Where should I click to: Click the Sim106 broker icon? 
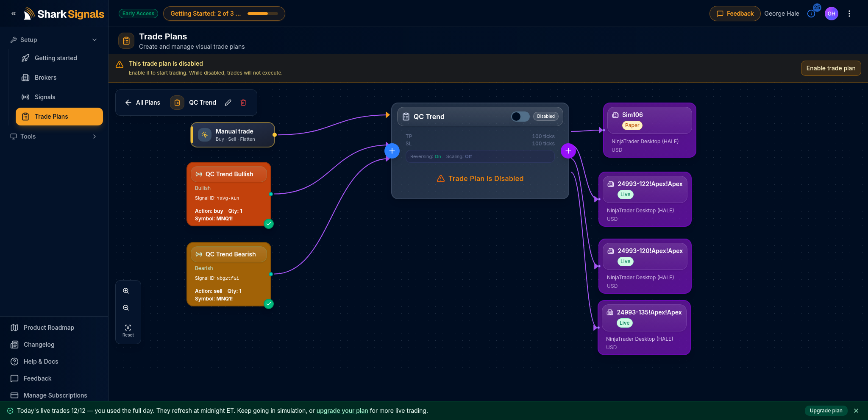[x=615, y=115]
